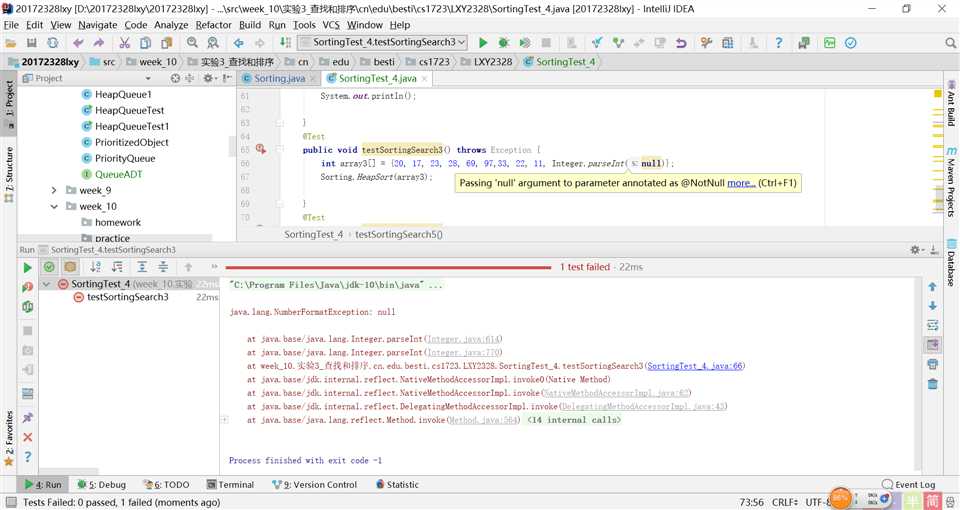960x510 pixels.
Task: Click the 'more...' link in the tooltip
Action: click(741, 183)
